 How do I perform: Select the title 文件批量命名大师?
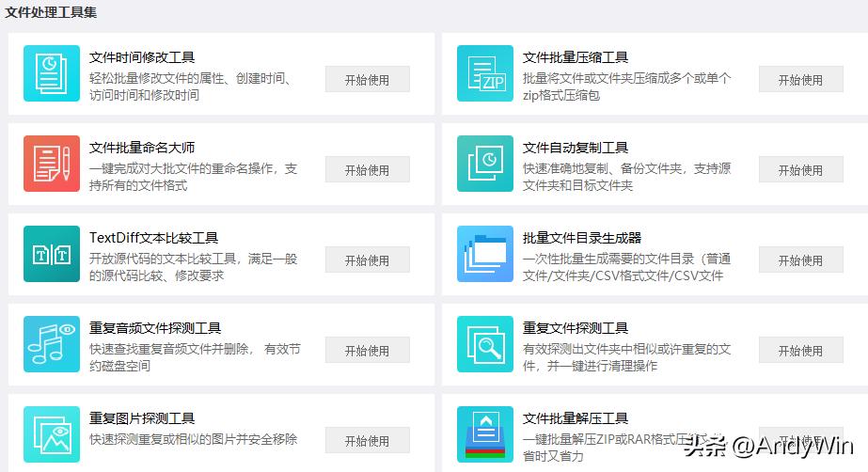point(142,148)
